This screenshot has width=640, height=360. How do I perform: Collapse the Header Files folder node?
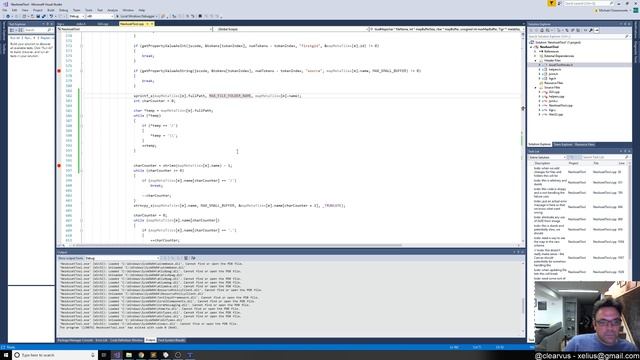[x=536, y=60]
